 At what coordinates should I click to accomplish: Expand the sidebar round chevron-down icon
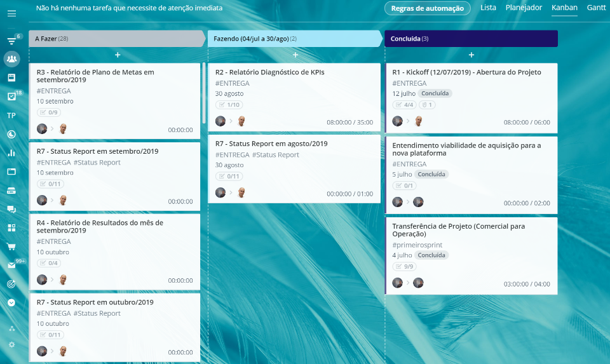11,302
